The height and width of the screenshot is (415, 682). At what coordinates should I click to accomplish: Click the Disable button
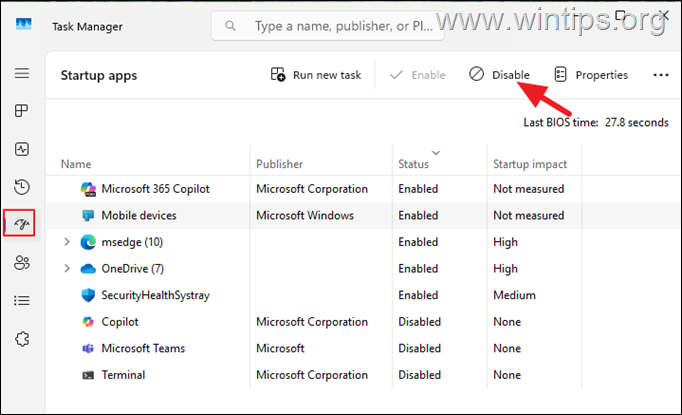499,75
